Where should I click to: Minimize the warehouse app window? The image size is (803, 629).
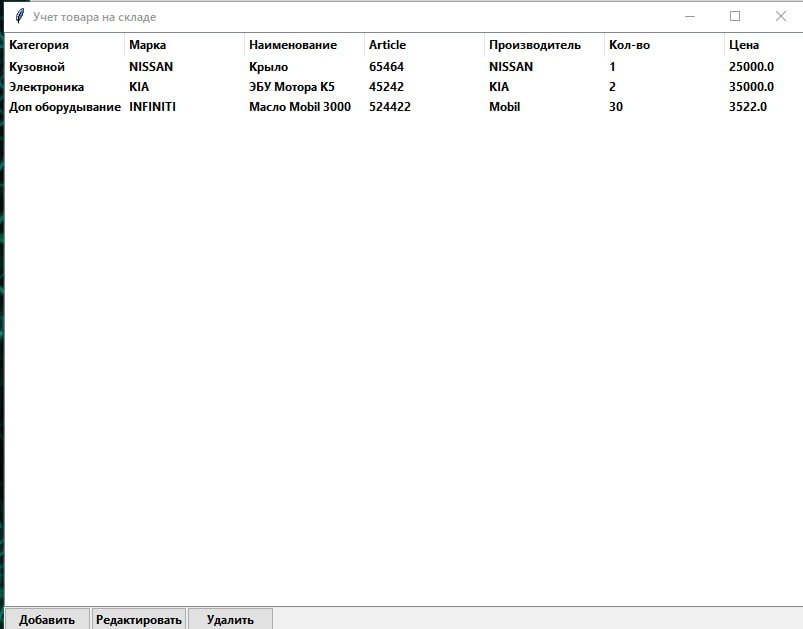689,16
